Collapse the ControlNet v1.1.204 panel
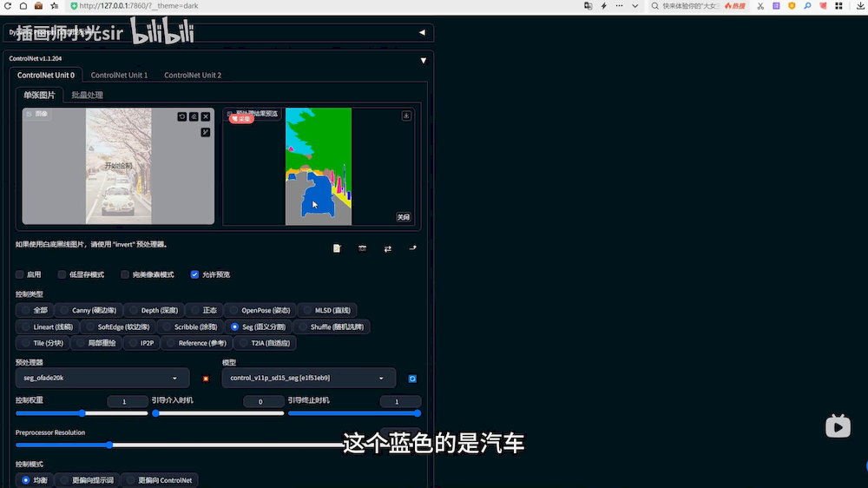The image size is (868, 488). pos(423,60)
